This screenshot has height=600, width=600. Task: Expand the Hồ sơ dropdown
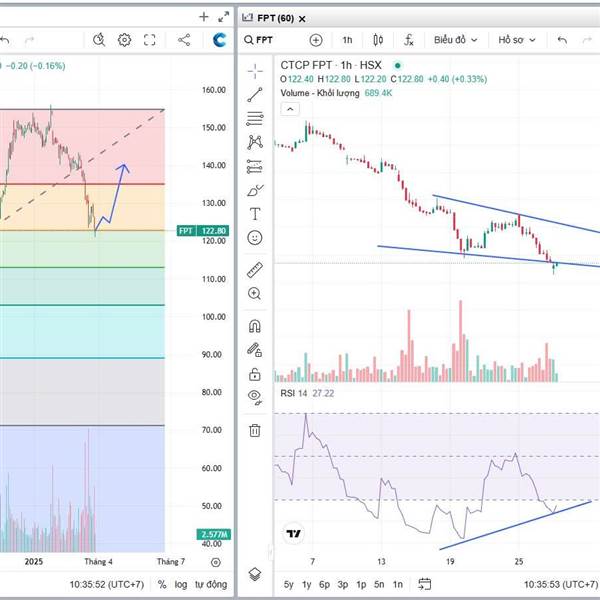pos(517,40)
